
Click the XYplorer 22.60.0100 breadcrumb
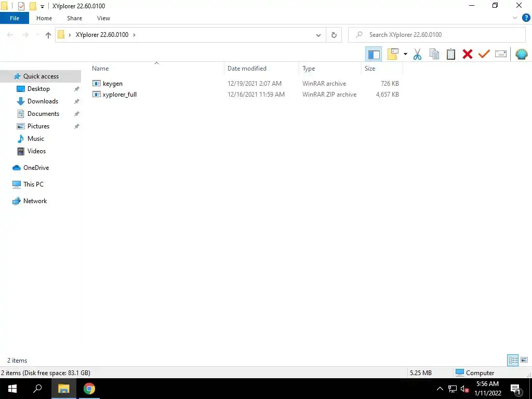click(x=102, y=35)
